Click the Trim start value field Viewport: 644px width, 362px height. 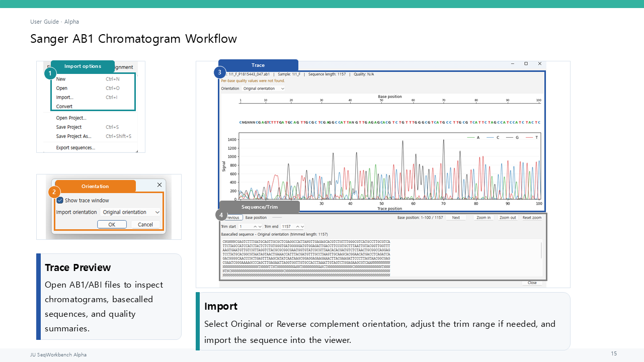click(x=246, y=227)
